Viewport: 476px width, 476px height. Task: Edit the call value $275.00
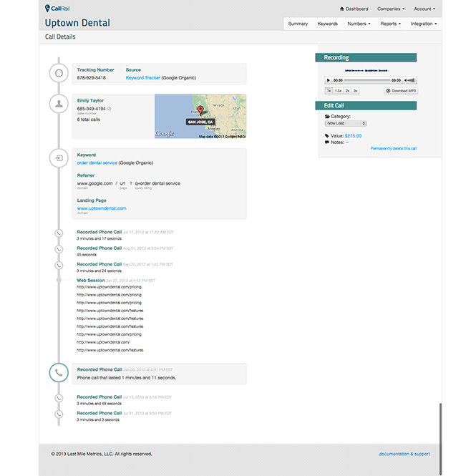(x=353, y=136)
